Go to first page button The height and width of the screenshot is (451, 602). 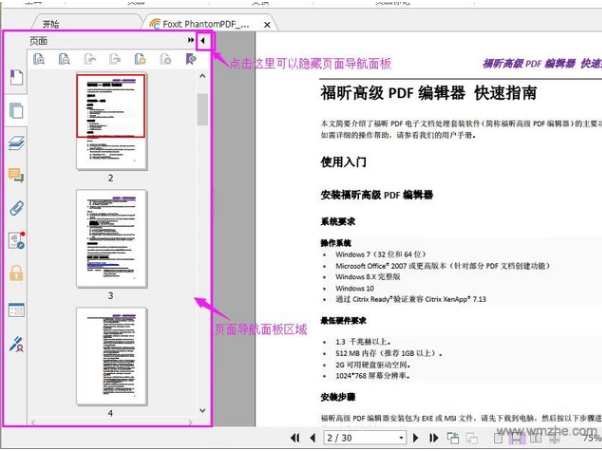tap(295, 438)
